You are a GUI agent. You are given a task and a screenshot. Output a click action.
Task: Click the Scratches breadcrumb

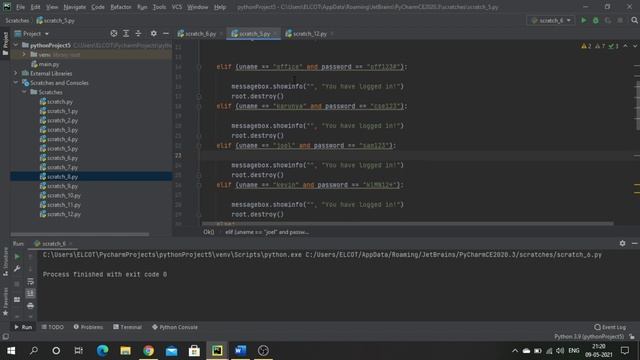pyautogui.click(x=17, y=20)
